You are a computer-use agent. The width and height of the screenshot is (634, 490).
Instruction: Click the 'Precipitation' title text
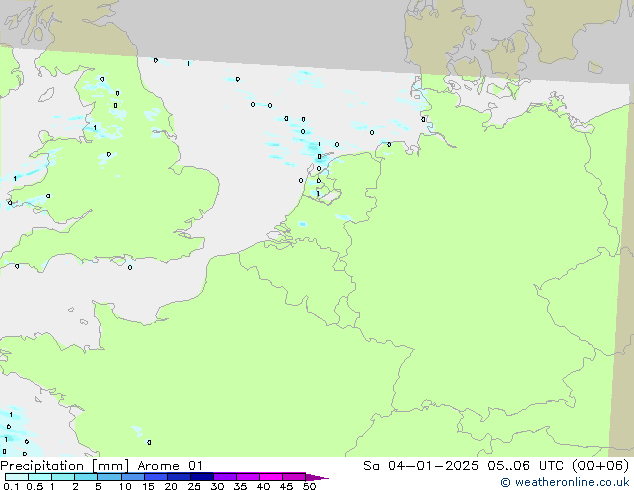coord(42,466)
